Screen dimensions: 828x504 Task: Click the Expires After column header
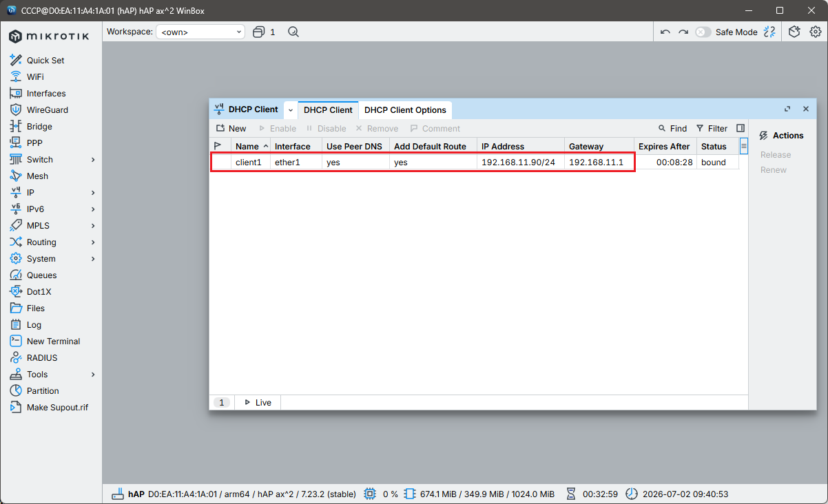tap(664, 146)
